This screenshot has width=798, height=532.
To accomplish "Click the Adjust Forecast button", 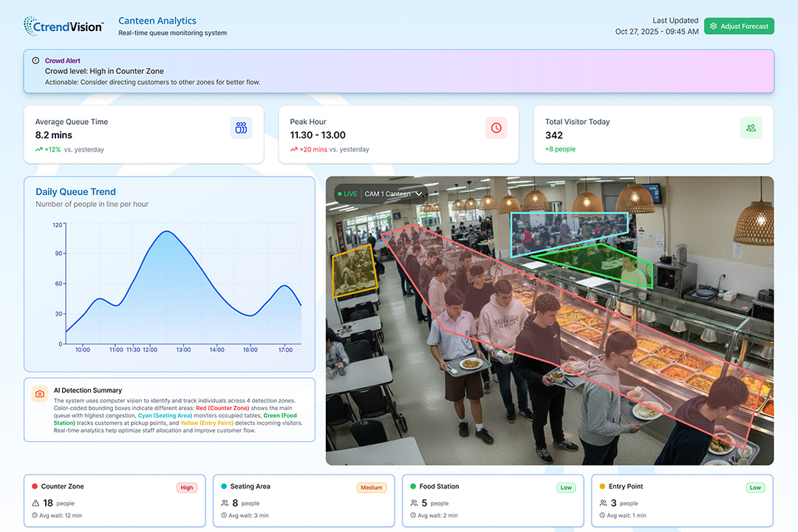I will (739, 27).
